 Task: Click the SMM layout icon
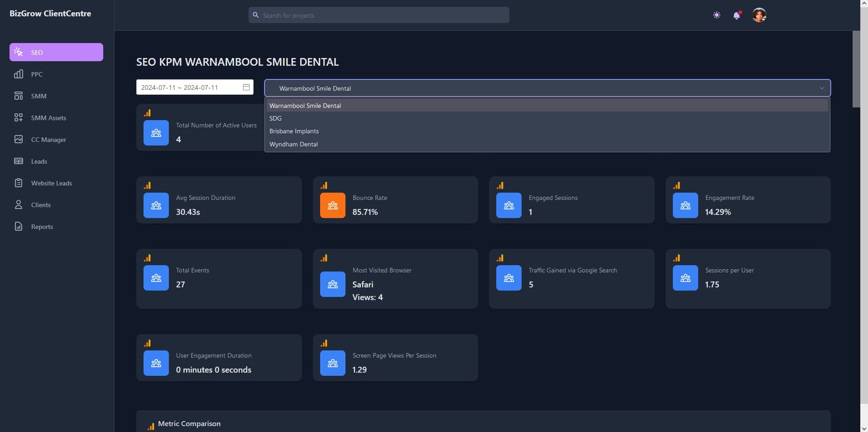pos(19,96)
